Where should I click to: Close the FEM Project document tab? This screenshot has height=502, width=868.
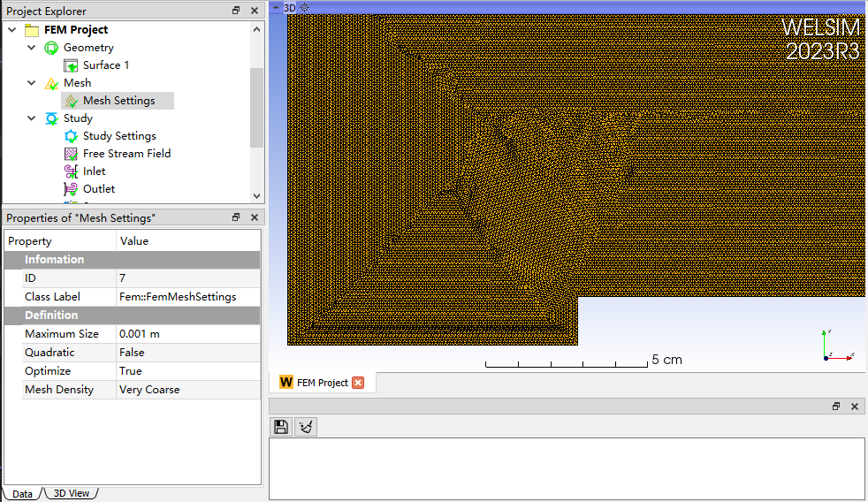tap(358, 383)
